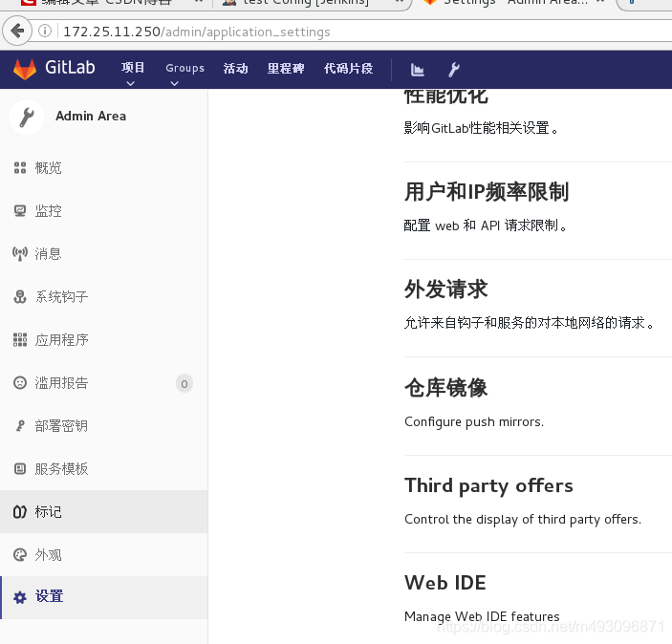The image size is (672, 644).
Task: Open 代码片段 in the top navbar
Action: click(x=349, y=69)
